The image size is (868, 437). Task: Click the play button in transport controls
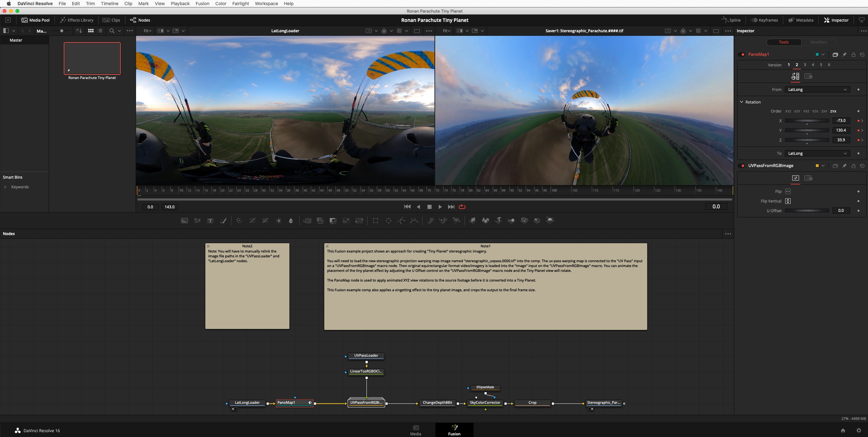pyautogui.click(x=440, y=206)
